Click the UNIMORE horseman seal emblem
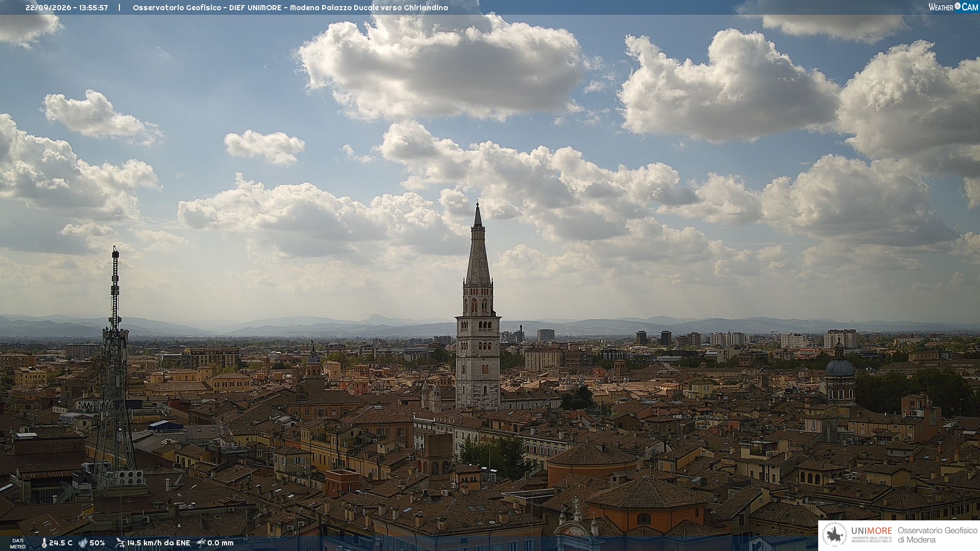980x551 pixels. coord(835,535)
